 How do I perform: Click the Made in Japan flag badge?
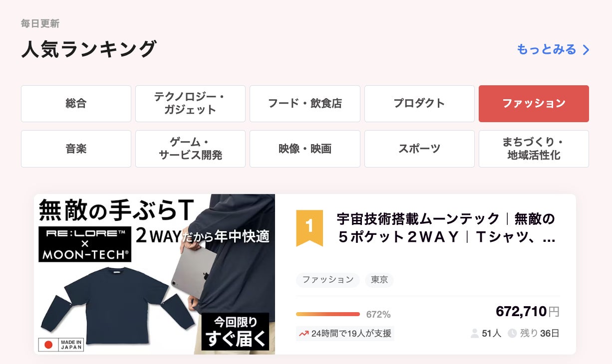tap(61, 345)
